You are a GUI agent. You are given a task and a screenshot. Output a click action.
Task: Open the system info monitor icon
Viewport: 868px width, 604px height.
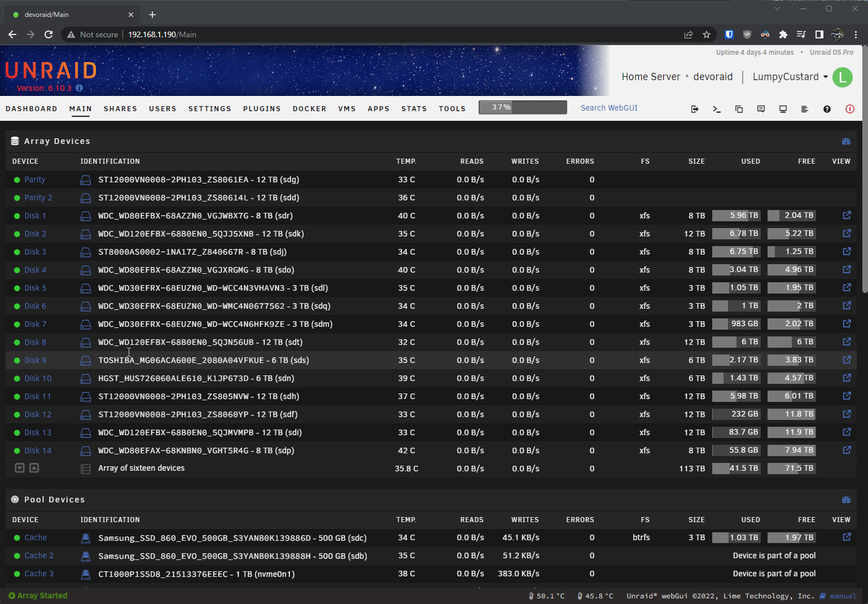click(x=783, y=109)
